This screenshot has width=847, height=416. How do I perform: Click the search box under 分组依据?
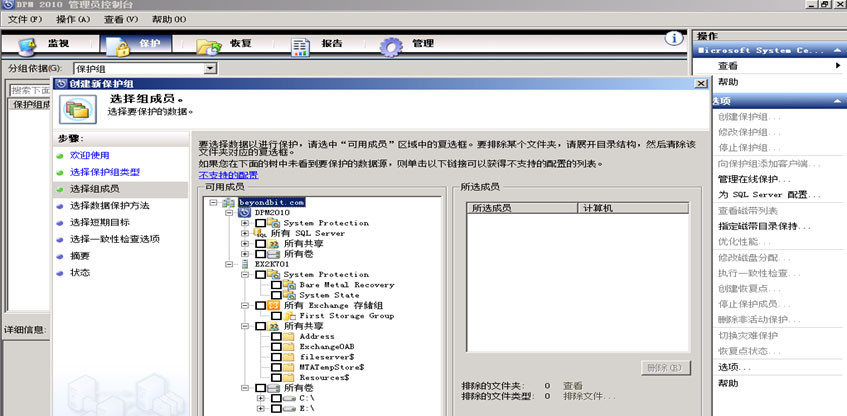click(30, 90)
